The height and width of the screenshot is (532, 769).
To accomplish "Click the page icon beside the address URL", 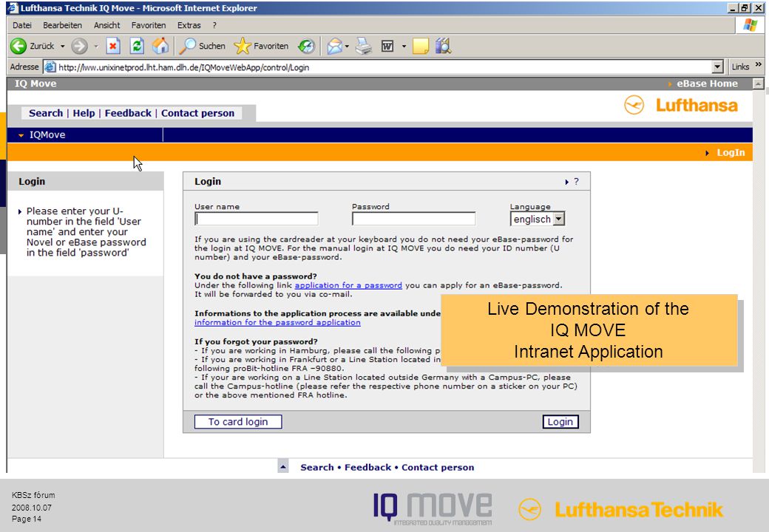I will click(50, 67).
